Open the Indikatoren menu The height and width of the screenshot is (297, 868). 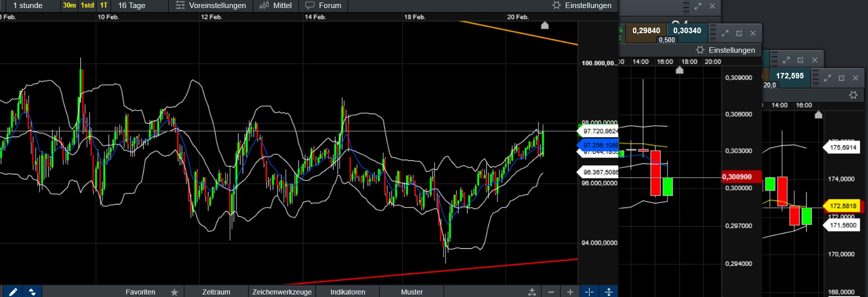click(x=348, y=292)
